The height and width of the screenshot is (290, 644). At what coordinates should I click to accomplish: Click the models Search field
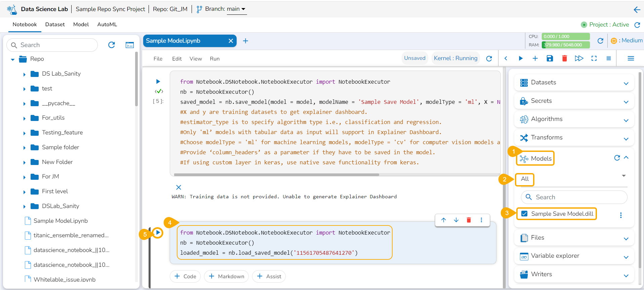tap(574, 197)
